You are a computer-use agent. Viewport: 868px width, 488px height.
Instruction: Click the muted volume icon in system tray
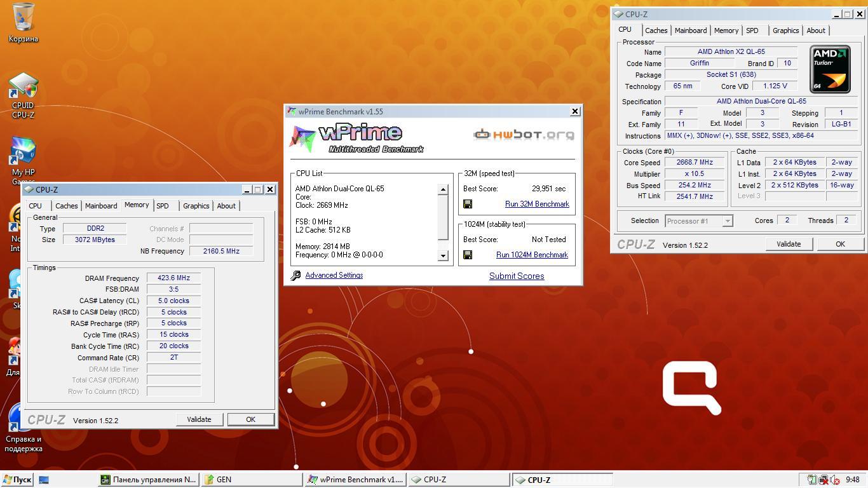834,480
